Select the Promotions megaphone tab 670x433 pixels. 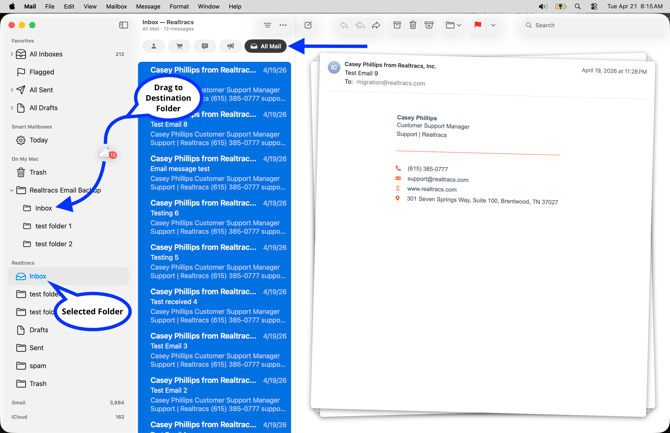pos(230,46)
